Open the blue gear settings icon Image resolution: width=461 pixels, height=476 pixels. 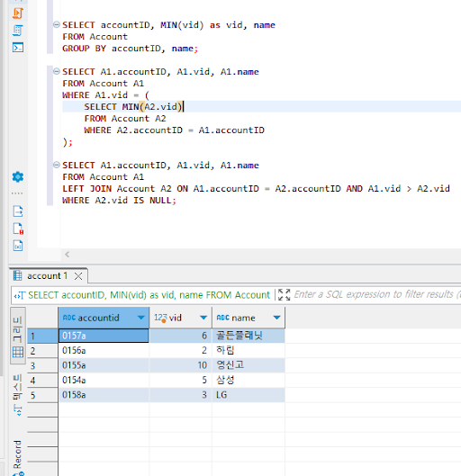point(18,176)
